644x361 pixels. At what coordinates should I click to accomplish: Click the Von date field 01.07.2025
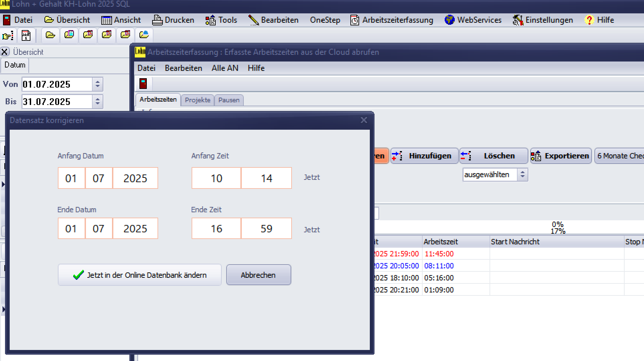pos(57,84)
